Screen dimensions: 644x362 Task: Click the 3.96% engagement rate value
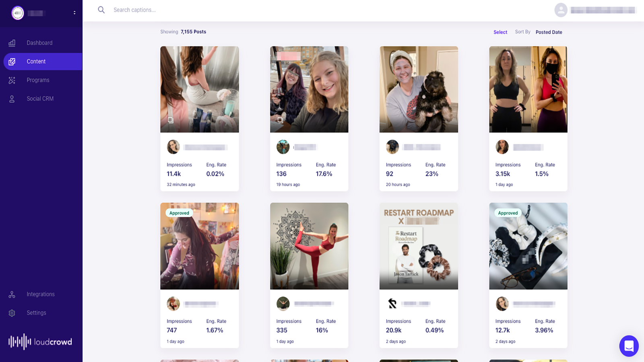pyautogui.click(x=544, y=330)
